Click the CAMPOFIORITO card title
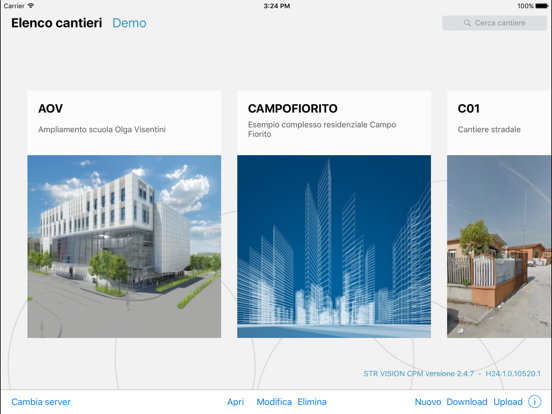Viewport: 552px width, 414px height. pyautogui.click(x=293, y=108)
